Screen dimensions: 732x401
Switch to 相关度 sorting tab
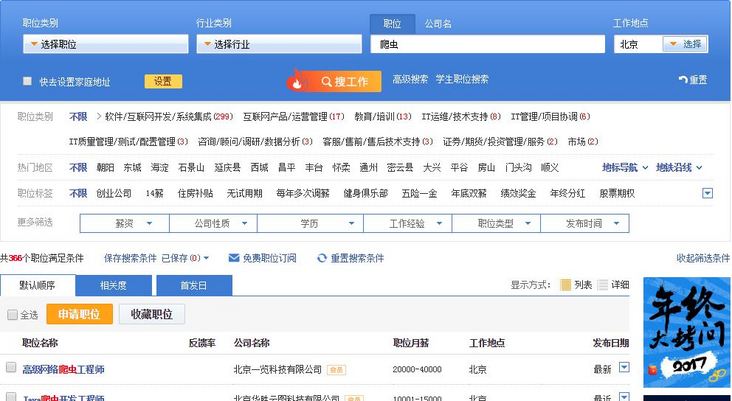click(113, 285)
